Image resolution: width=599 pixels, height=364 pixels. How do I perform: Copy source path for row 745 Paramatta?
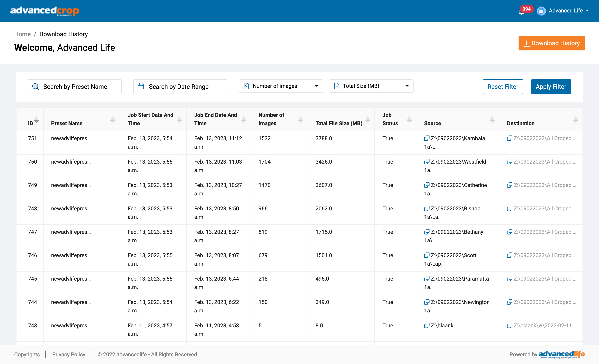click(x=427, y=278)
